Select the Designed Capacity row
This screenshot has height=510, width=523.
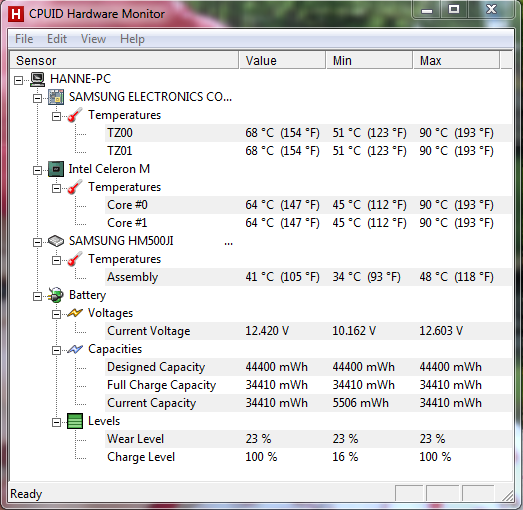click(x=309, y=367)
